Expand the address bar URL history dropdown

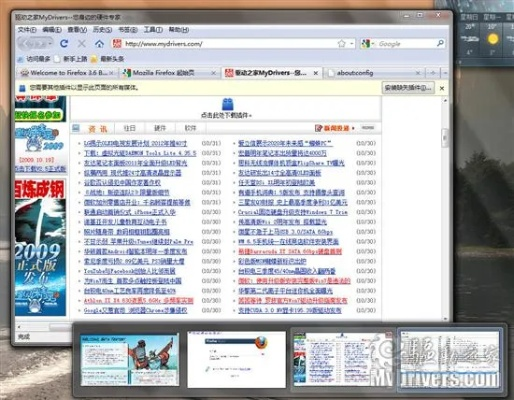point(352,44)
